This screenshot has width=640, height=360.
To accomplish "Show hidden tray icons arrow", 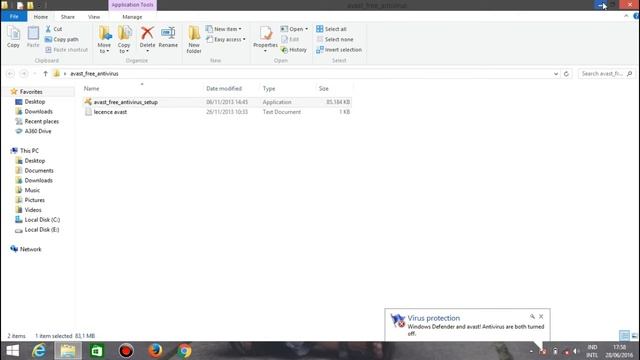I will coord(531,351).
